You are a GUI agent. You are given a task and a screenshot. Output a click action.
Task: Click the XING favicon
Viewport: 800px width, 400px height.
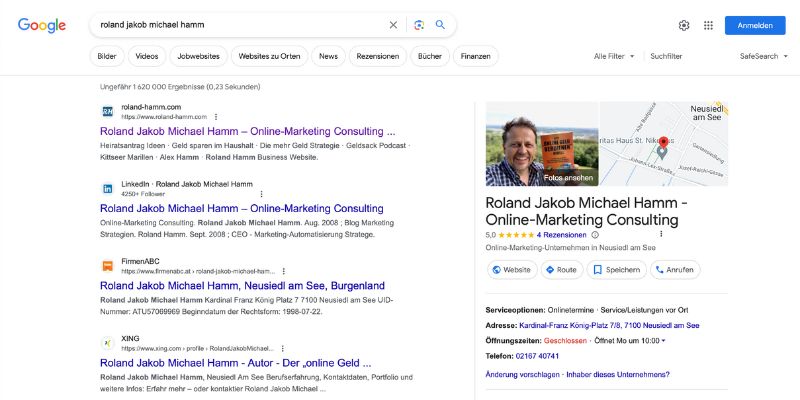click(x=108, y=343)
